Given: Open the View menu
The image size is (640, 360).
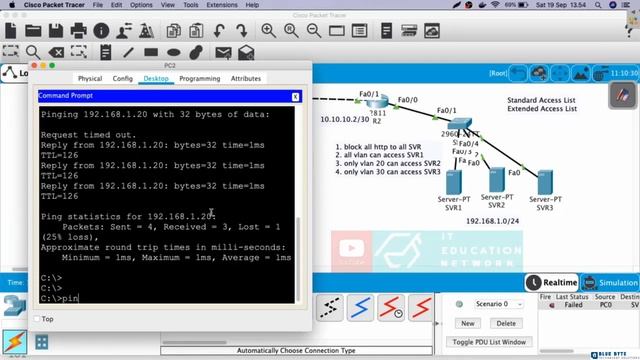Looking at the screenshot, I should click(167, 5).
